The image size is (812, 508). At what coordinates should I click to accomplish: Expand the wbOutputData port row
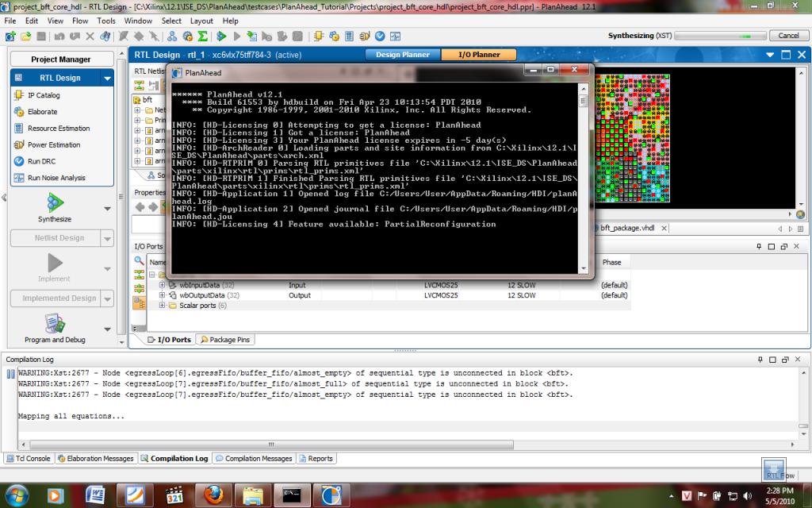point(162,295)
